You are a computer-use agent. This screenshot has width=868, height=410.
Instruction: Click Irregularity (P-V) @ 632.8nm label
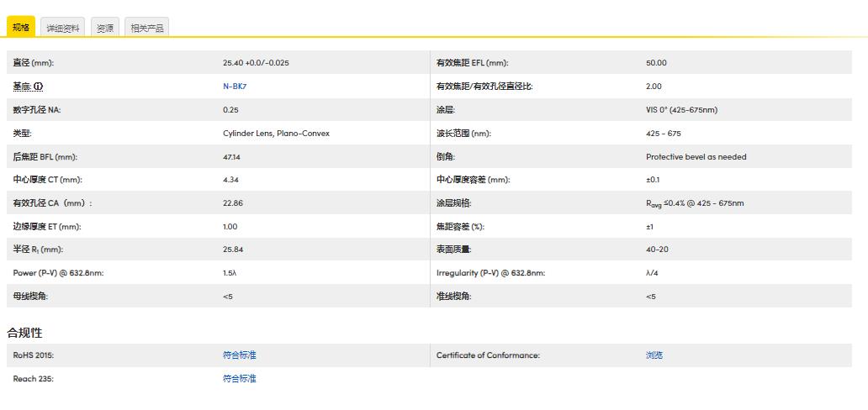tap(490, 273)
